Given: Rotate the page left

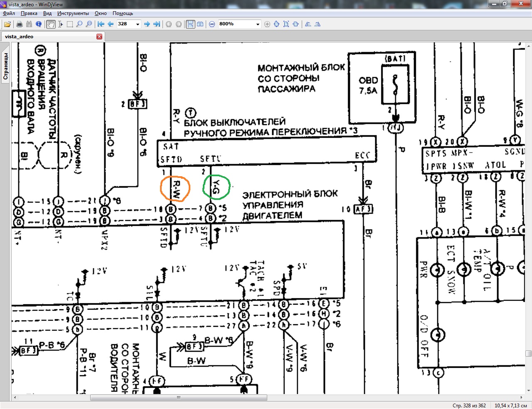Looking at the screenshot, I should click(x=308, y=24).
